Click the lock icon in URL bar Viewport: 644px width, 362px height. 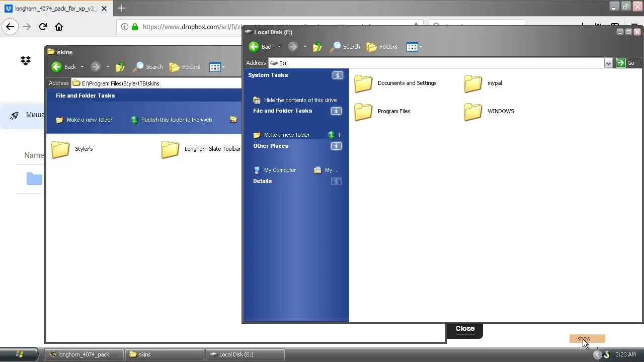click(x=134, y=27)
